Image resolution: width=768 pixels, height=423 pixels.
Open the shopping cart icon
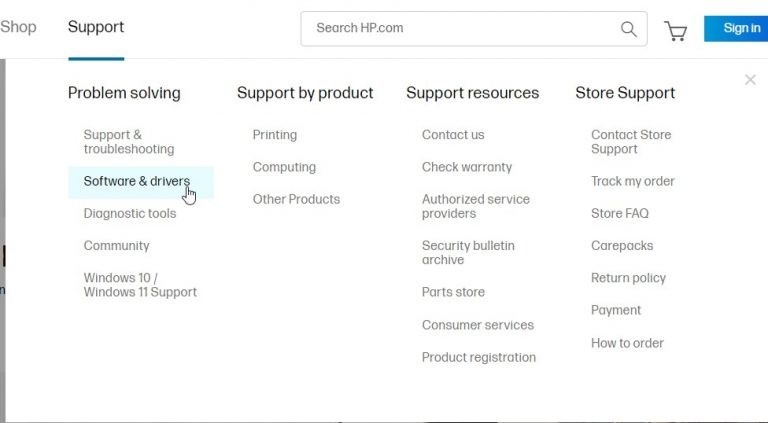tap(676, 31)
